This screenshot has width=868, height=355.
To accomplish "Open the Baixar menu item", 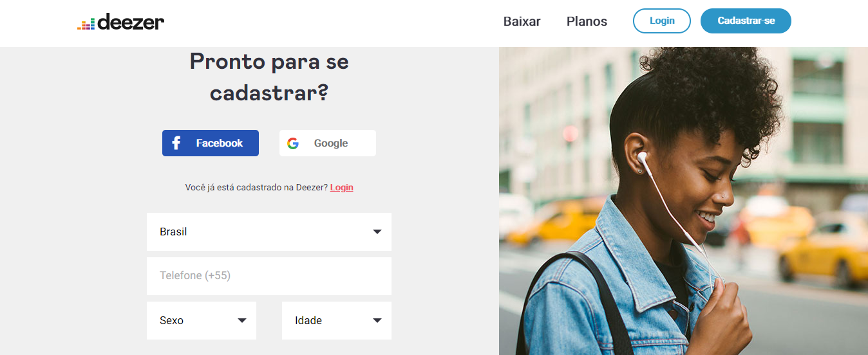I will (x=522, y=21).
